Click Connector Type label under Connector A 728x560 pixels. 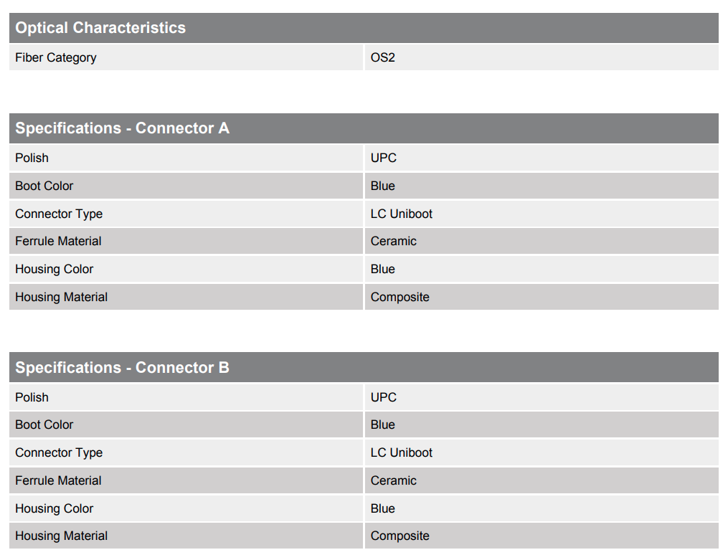[59, 214]
